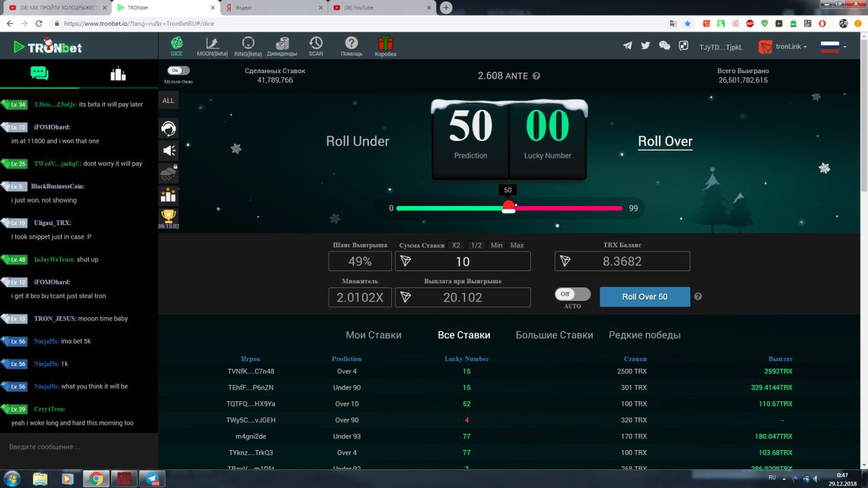Select Roll Under mode
The image size is (868, 488).
357,141
